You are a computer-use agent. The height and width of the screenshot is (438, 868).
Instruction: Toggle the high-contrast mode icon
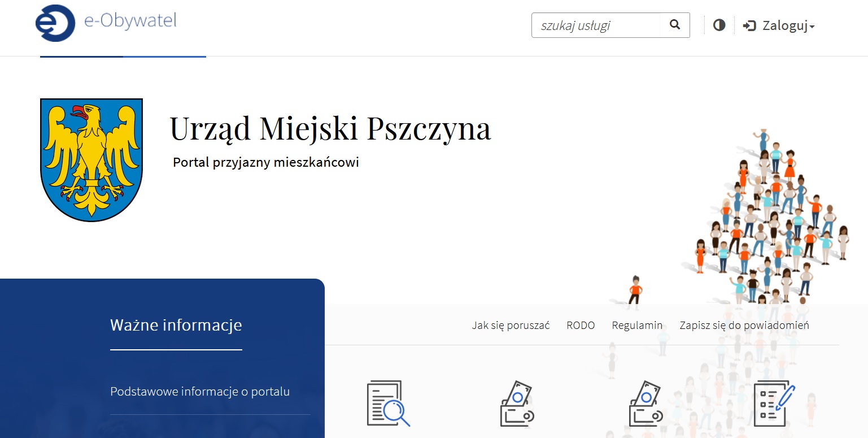pyautogui.click(x=719, y=25)
